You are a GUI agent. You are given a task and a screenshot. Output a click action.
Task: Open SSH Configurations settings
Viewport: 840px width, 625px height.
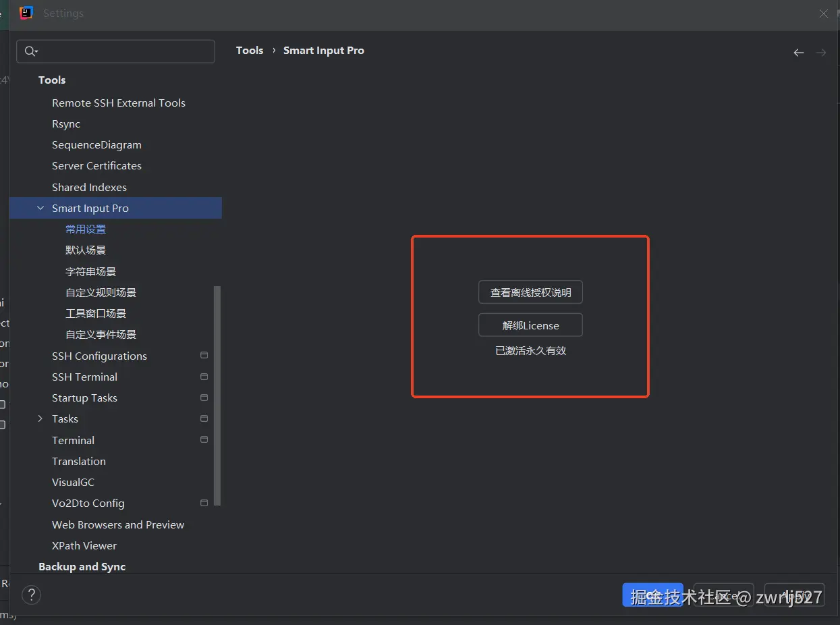[99, 356]
